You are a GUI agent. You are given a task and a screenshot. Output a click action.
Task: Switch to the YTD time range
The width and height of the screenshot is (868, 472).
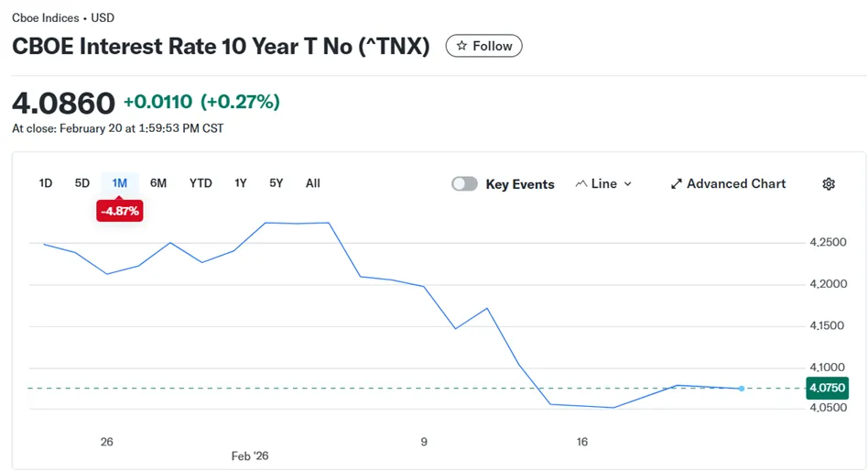[x=201, y=183]
